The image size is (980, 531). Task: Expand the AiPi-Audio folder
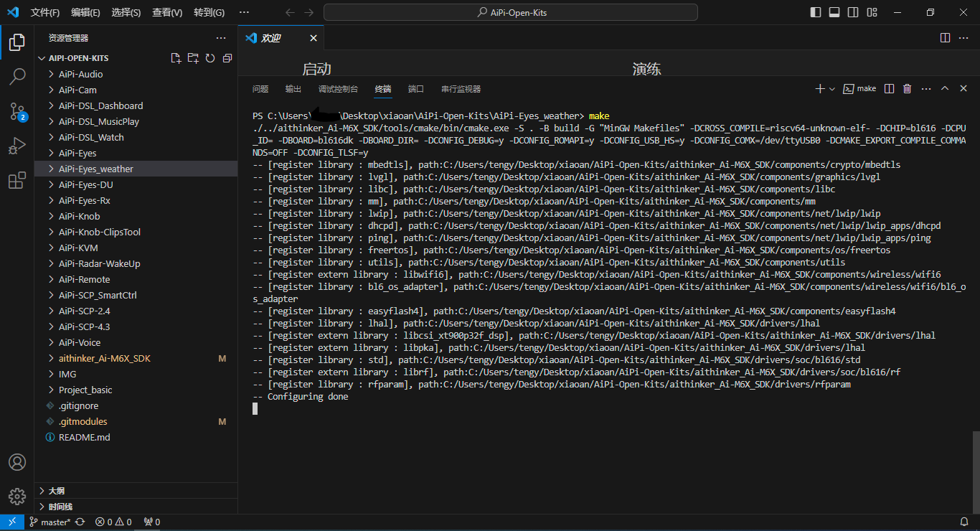136,74
